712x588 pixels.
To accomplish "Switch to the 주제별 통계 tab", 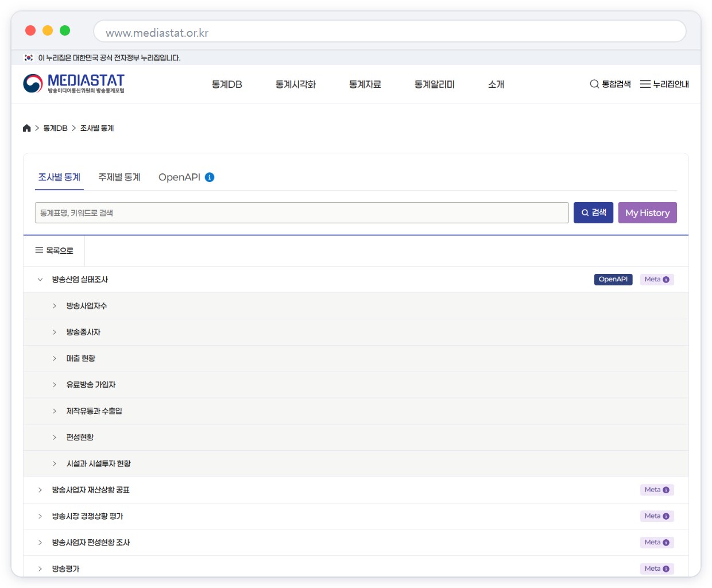I will pyautogui.click(x=119, y=177).
